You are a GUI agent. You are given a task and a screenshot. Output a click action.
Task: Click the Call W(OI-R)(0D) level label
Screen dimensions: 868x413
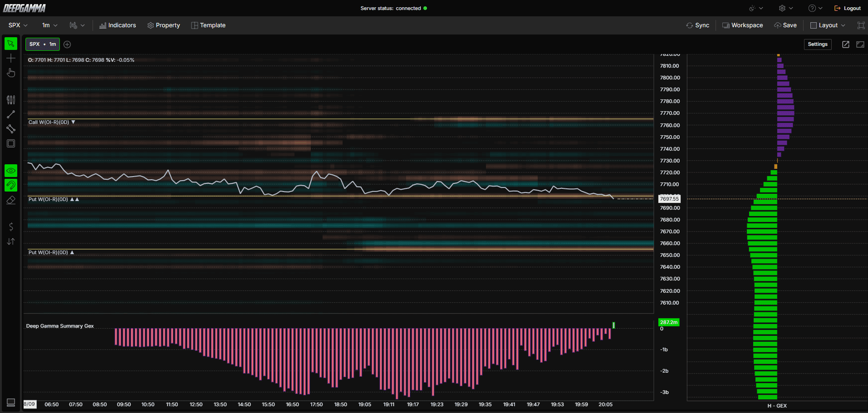52,122
